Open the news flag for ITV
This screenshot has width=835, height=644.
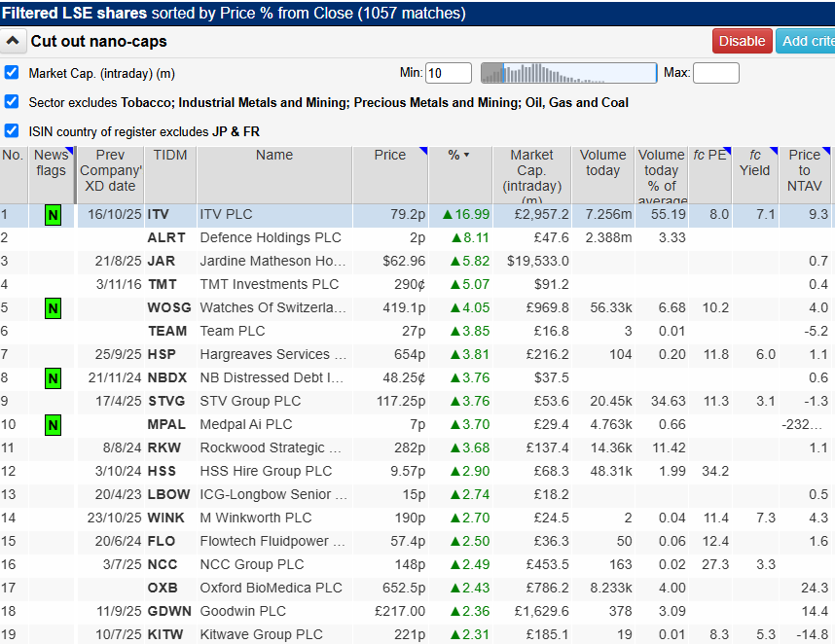click(x=53, y=215)
